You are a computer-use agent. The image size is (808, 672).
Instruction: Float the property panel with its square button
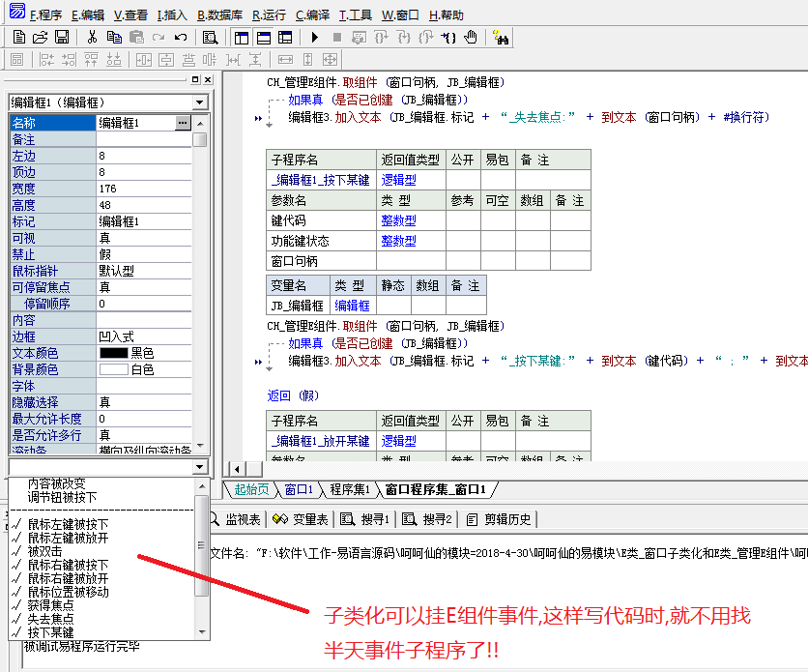[x=195, y=79]
